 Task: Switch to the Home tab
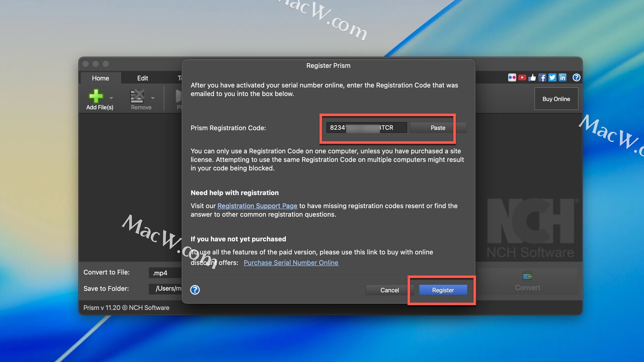[x=100, y=78]
